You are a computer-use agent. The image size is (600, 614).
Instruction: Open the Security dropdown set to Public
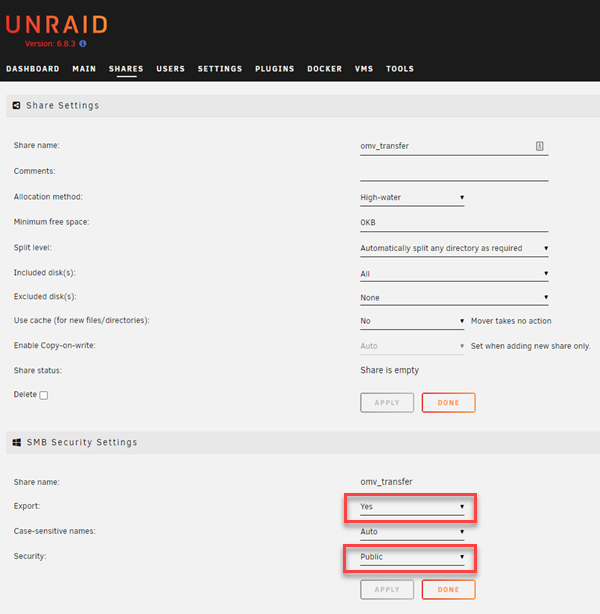click(412, 557)
